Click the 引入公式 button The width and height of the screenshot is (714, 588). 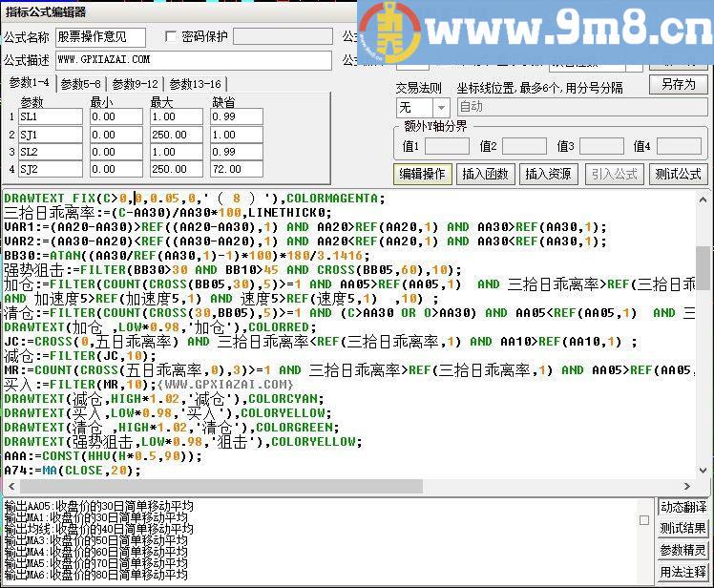614,174
